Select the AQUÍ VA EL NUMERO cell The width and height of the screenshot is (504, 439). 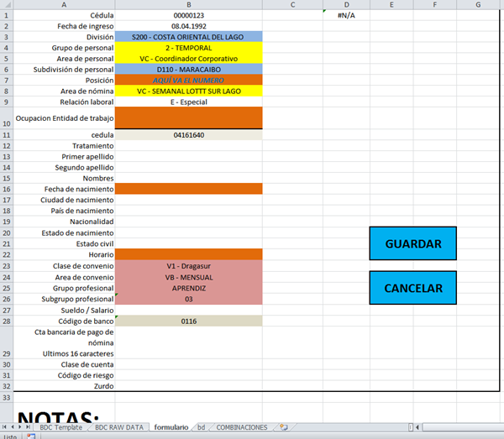(x=189, y=81)
